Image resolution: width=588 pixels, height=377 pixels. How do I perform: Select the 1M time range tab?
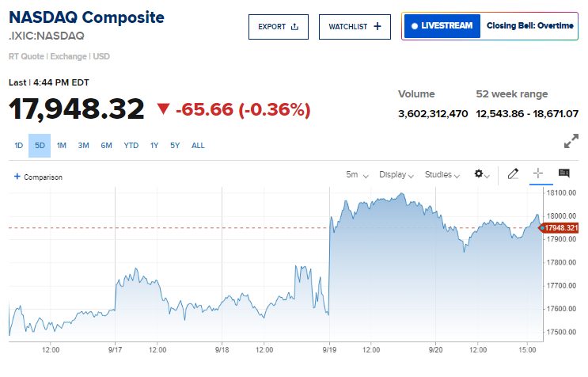tap(62, 145)
